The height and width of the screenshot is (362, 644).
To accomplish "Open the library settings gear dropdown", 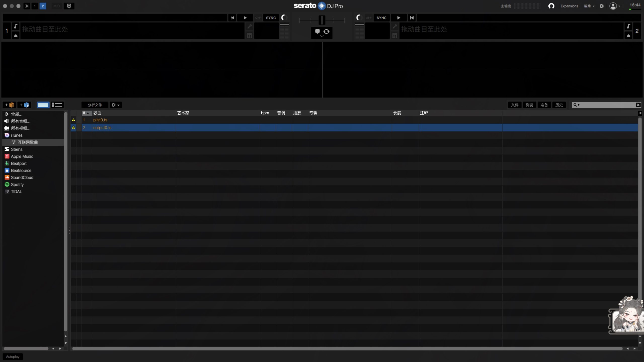I will [115, 105].
